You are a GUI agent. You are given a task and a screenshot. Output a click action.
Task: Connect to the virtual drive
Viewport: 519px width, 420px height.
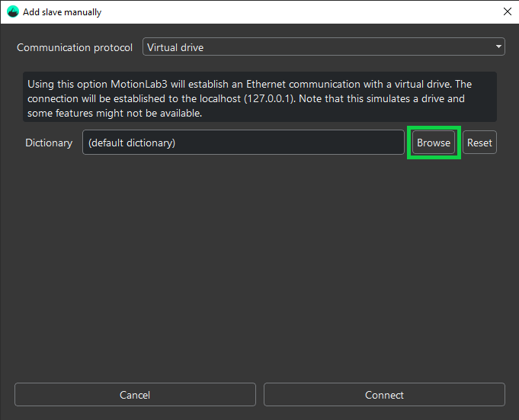coord(384,395)
